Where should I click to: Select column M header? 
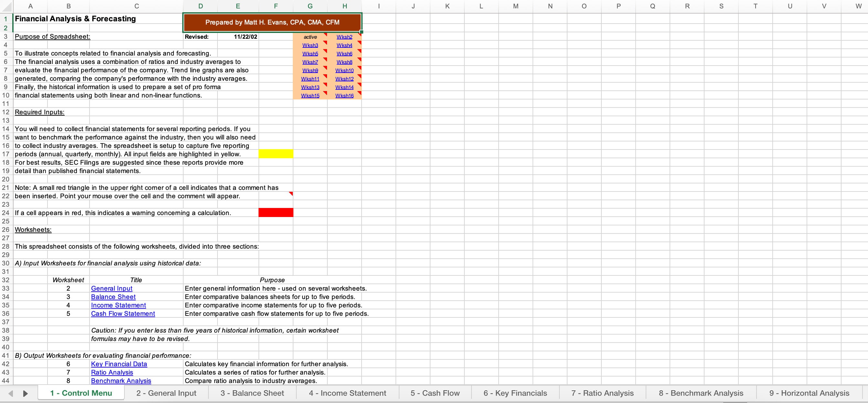pos(515,6)
